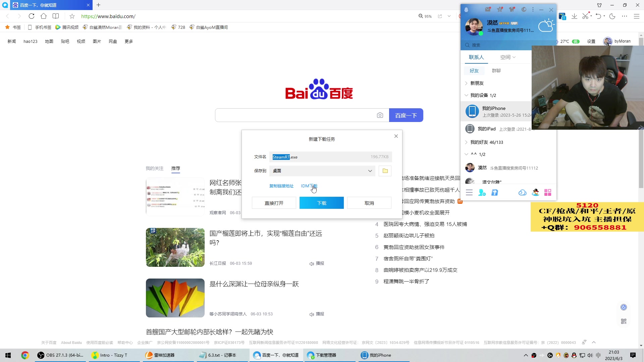Open the QQ Zone star icon
This screenshot has width=644, height=362.
click(500, 9)
